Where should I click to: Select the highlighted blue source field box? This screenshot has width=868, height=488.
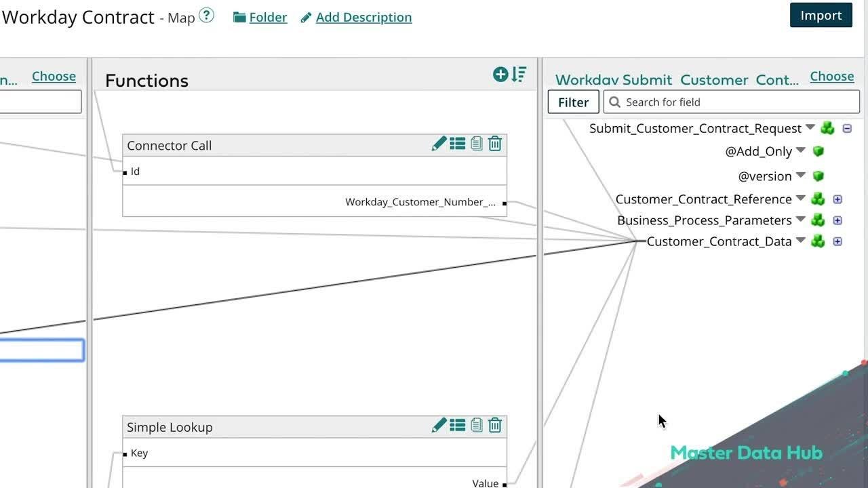pos(41,350)
